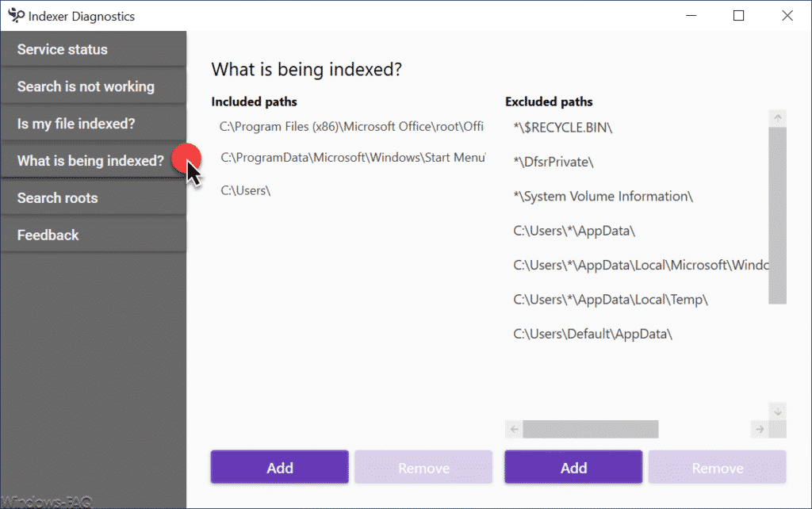Click the vertical scrollbar thumb

777,216
